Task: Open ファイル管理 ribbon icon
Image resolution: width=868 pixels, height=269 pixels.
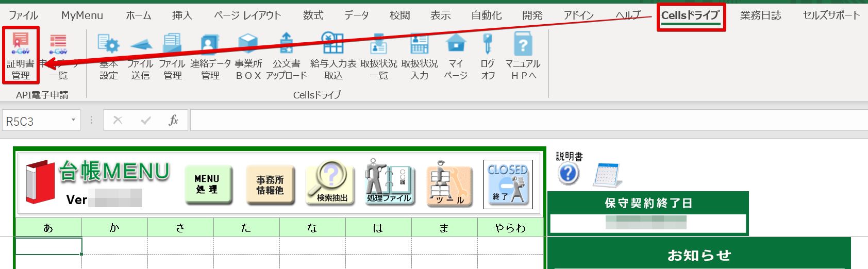Action: click(172, 56)
